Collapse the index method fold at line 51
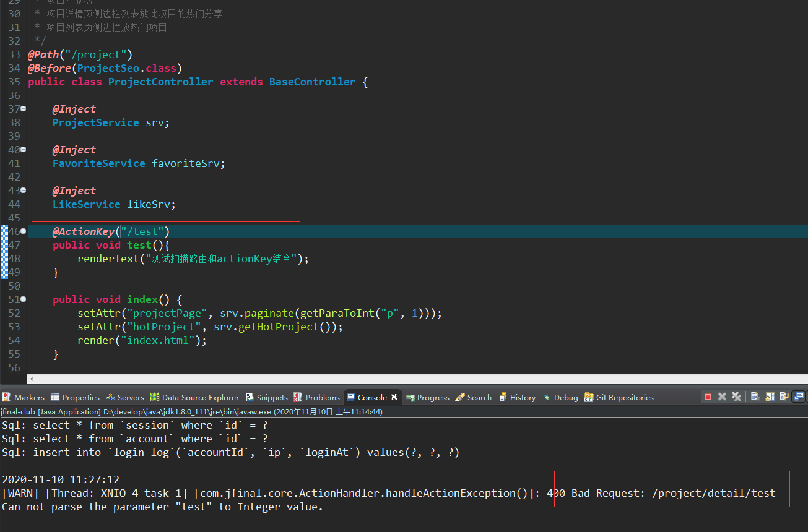Screen dimensions: 808x532 [24, 299]
